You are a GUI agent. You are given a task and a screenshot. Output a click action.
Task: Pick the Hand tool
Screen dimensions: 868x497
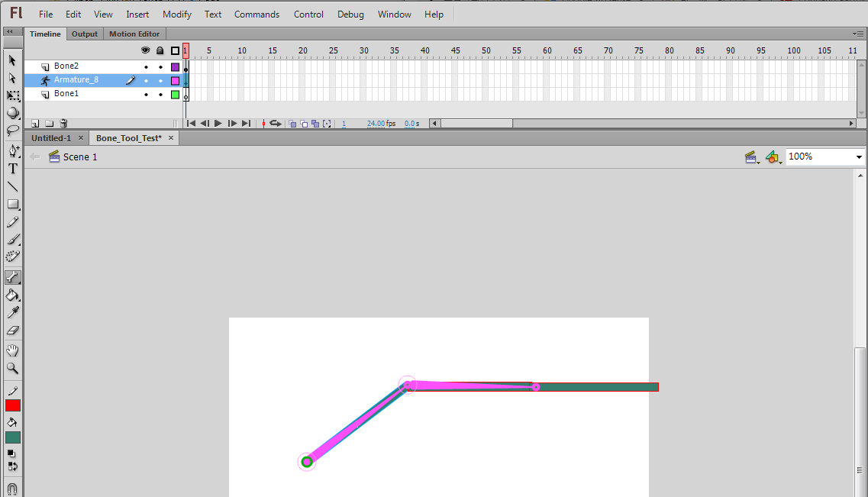click(13, 350)
